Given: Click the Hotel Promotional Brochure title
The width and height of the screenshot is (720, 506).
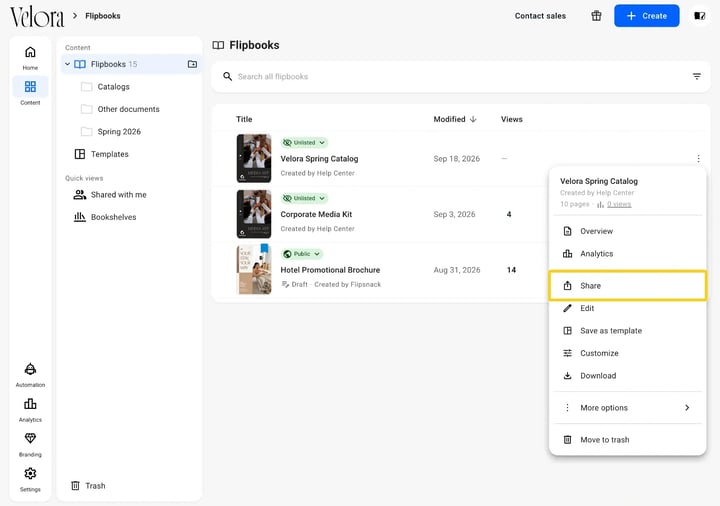Looking at the screenshot, I should coord(330,270).
